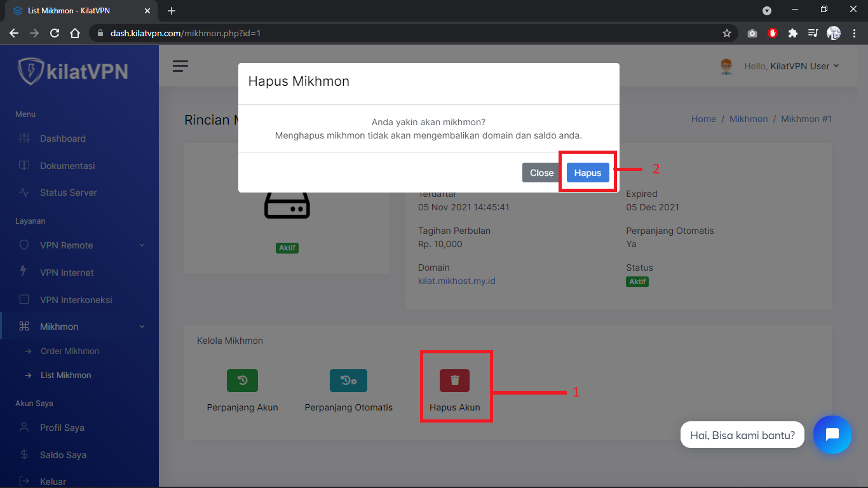Select the List Mikhmon - KilatVPN tab
Viewport: 868px width, 488px height.
coord(81,11)
